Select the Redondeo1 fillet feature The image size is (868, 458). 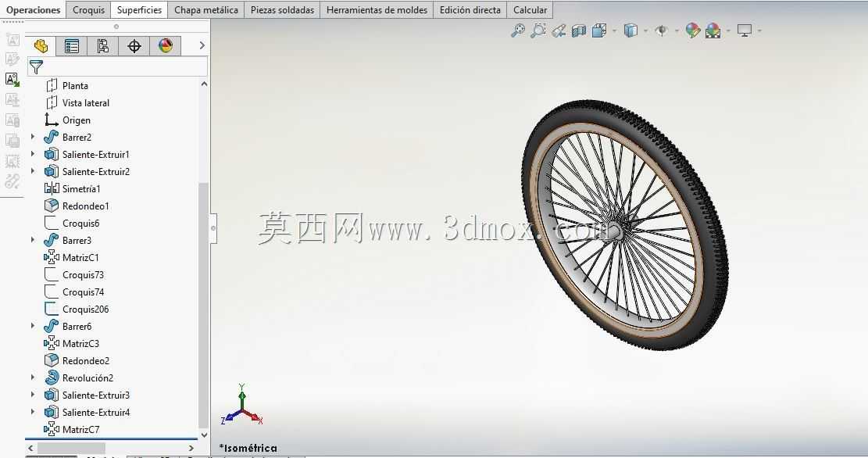click(77, 206)
